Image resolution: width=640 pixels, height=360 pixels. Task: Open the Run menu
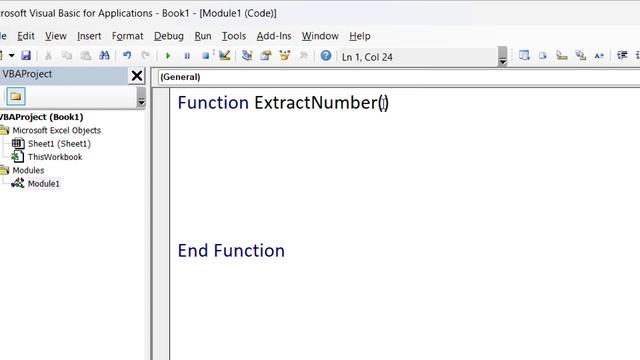(x=203, y=36)
